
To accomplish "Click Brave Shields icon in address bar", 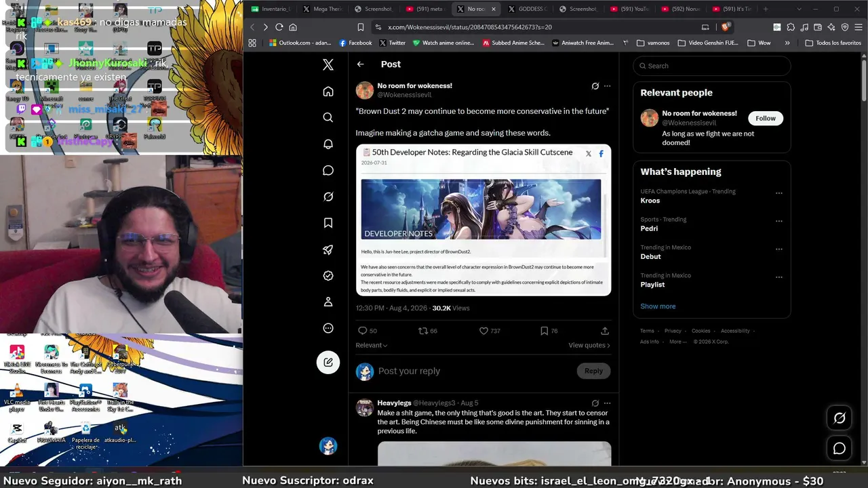I will [x=726, y=27].
